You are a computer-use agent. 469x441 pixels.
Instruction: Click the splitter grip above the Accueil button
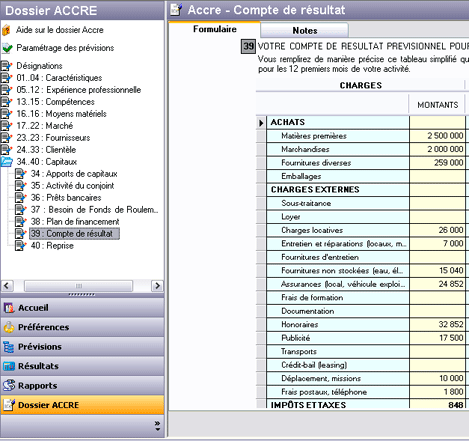[82, 295]
